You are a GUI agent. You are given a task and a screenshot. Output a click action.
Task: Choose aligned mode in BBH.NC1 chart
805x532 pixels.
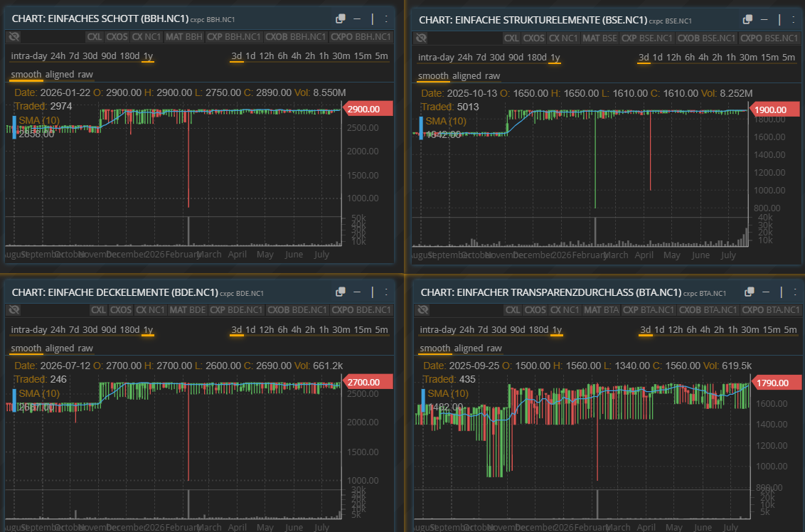(60, 75)
